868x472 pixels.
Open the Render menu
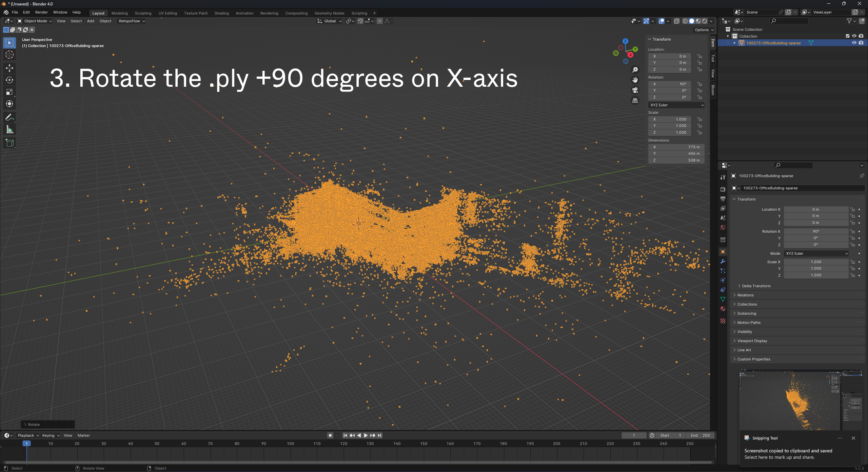pyautogui.click(x=41, y=12)
